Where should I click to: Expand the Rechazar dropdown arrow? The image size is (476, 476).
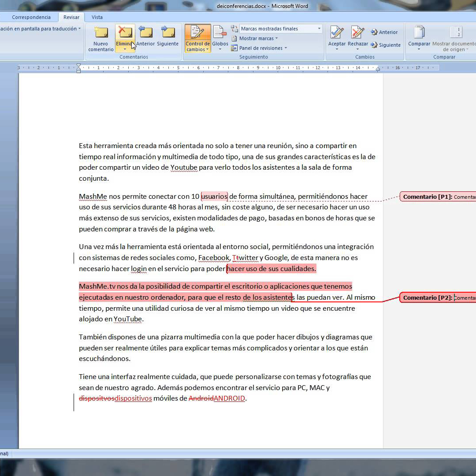coord(357,49)
